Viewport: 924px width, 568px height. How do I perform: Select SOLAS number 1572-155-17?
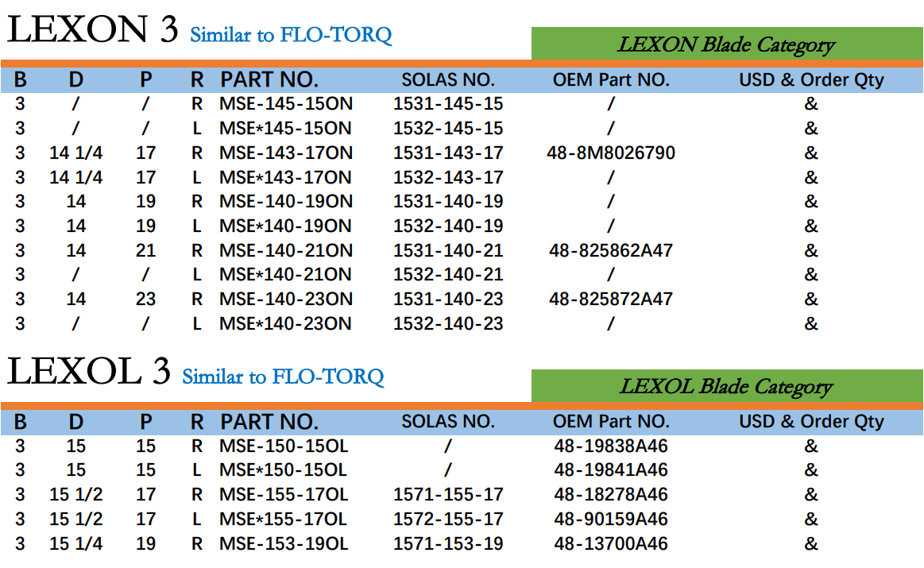pos(448,519)
